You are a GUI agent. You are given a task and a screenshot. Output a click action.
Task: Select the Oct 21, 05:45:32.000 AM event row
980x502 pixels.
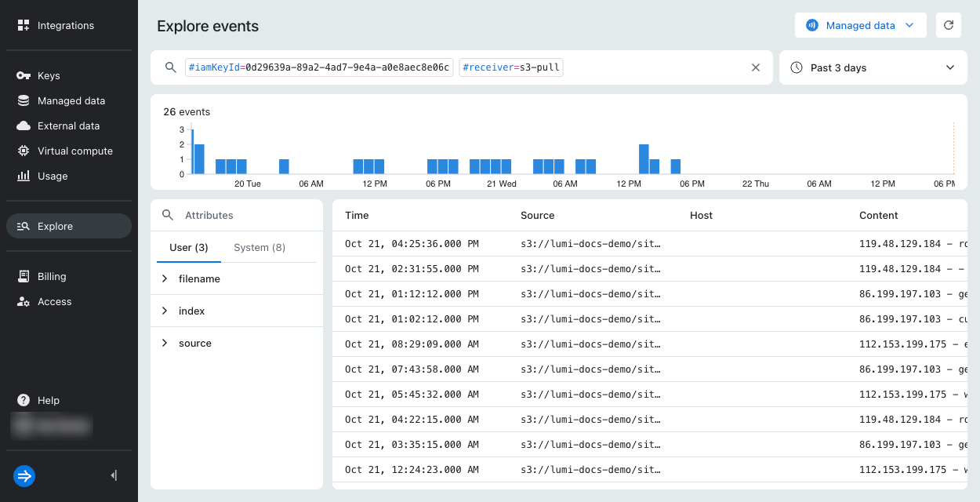pyautogui.click(x=650, y=394)
